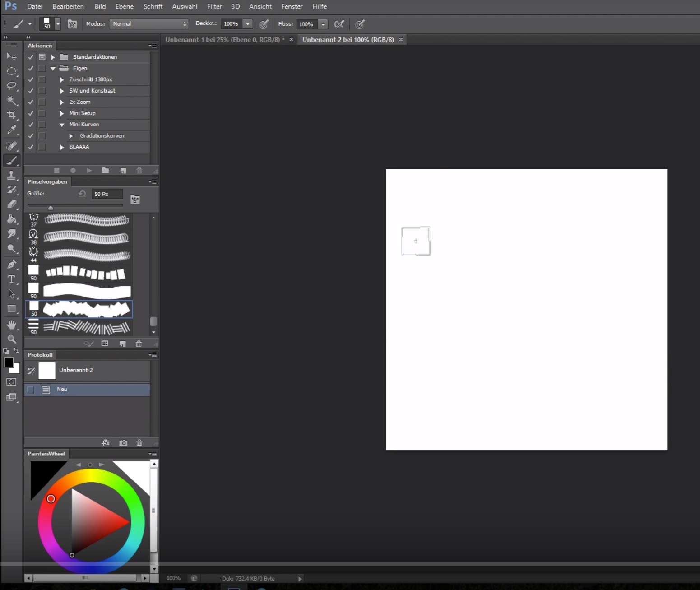Expand the SW und Konstrast action
Image resolution: width=700 pixels, height=590 pixels.
(x=62, y=91)
